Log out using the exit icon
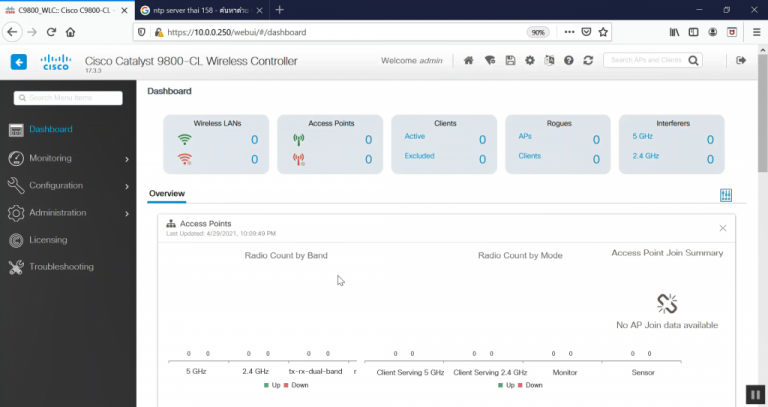 [x=741, y=61]
